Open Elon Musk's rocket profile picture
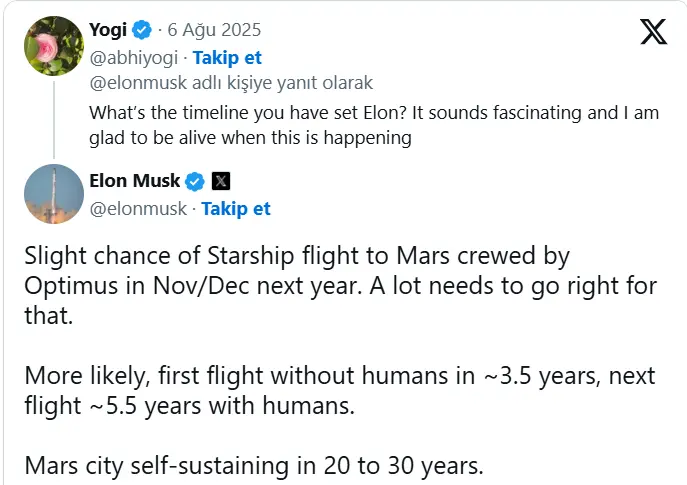Image resolution: width=687 pixels, height=485 pixels. tap(53, 194)
